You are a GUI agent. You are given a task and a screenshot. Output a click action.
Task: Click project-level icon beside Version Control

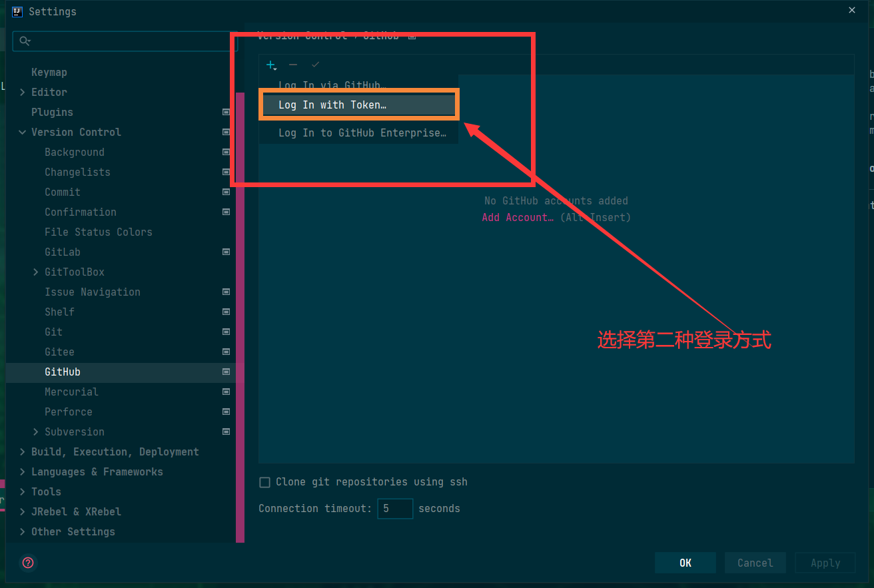coord(226,132)
